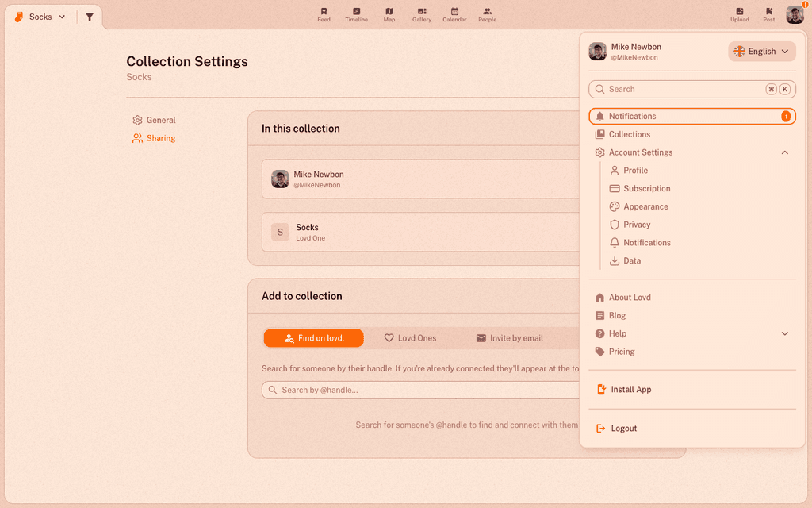
Task: Open the Map view
Action: (x=389, y=15)
